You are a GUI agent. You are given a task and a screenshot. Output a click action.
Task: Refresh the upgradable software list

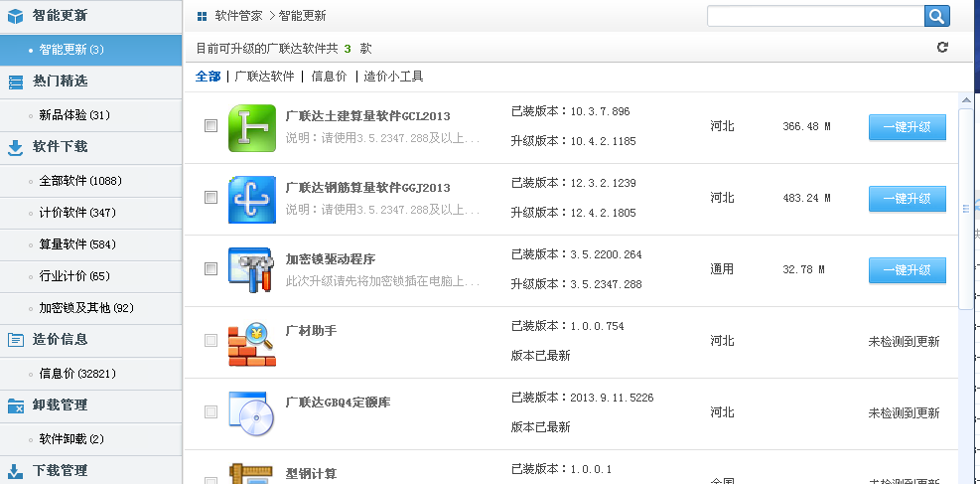942,48
